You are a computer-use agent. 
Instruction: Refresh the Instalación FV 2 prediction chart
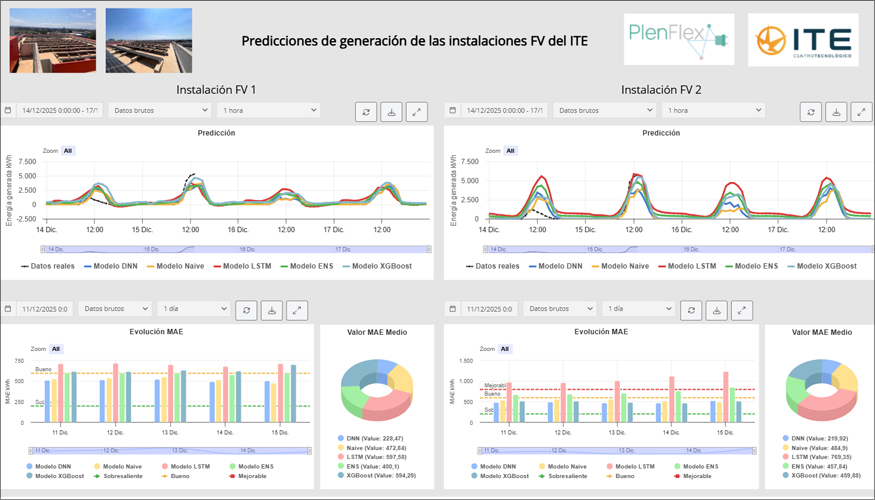810,111
